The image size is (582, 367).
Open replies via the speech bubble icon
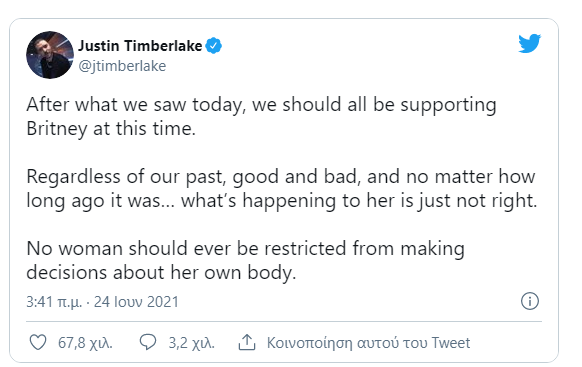148,342
